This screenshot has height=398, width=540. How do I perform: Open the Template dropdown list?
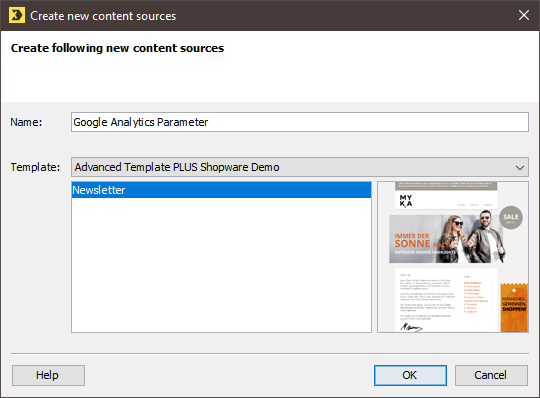(300, 167)
